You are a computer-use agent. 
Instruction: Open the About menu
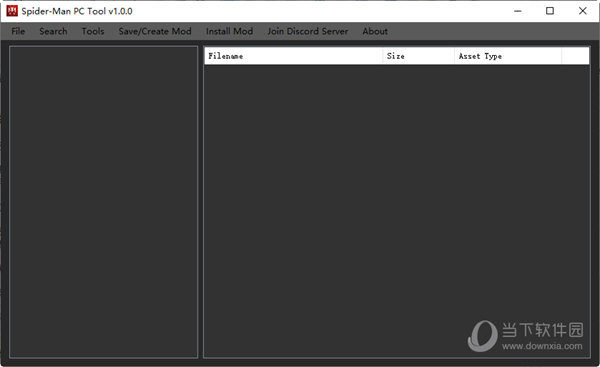click(375, 31)
